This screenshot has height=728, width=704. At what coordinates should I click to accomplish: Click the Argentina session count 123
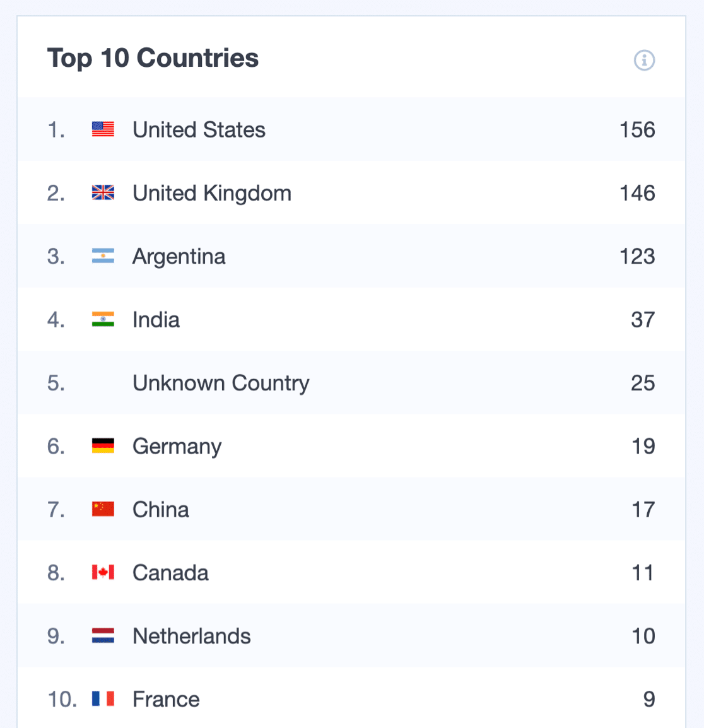click(x=637, y=256)
